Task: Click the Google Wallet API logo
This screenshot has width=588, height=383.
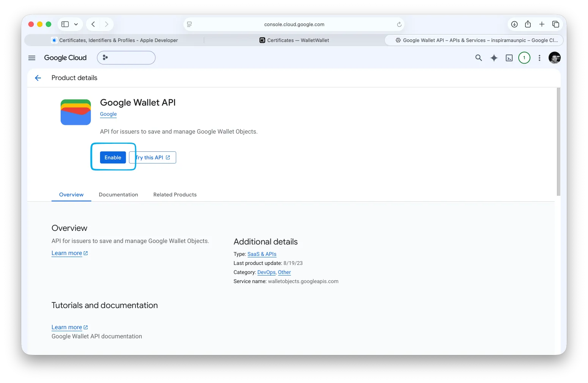Action: [76, 112]
